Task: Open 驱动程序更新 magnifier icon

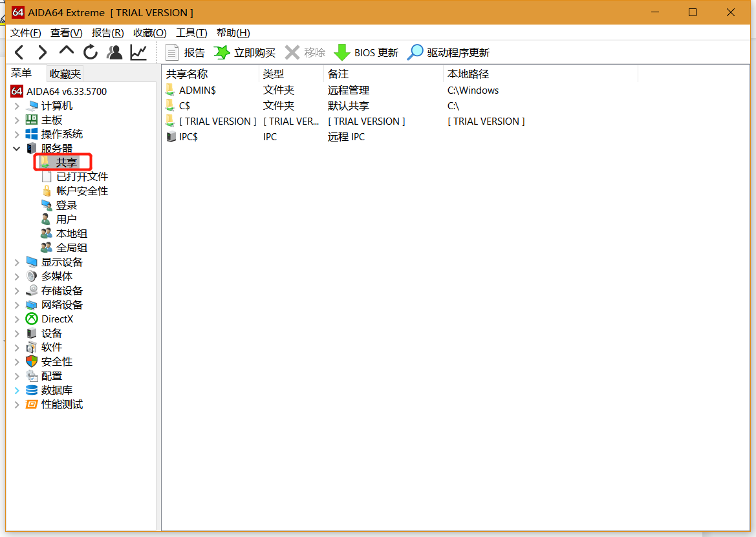Action: click(415, 52)
